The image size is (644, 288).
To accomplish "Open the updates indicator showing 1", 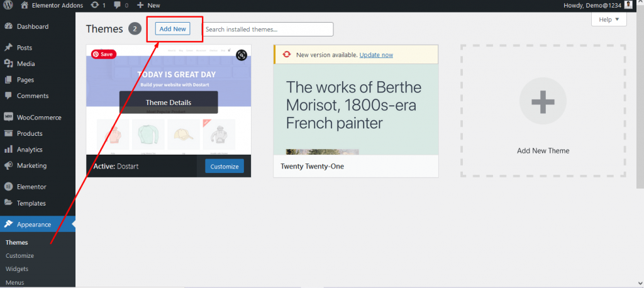I will [98, 5].
